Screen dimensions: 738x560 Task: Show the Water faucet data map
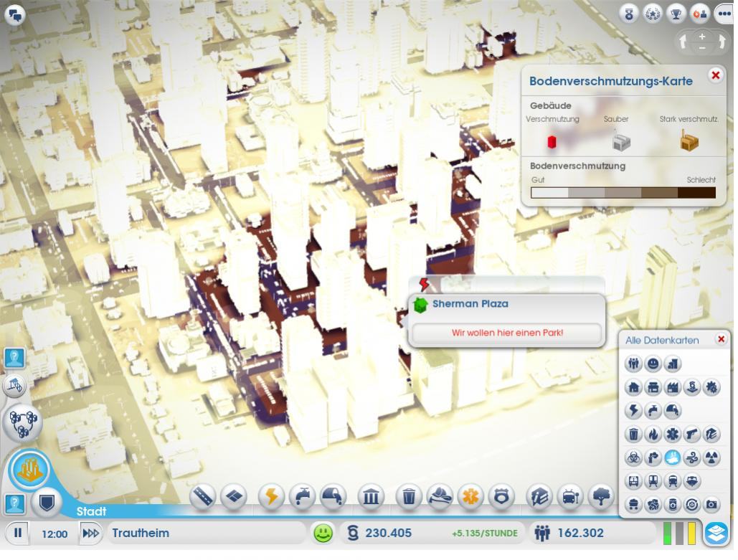653,410
